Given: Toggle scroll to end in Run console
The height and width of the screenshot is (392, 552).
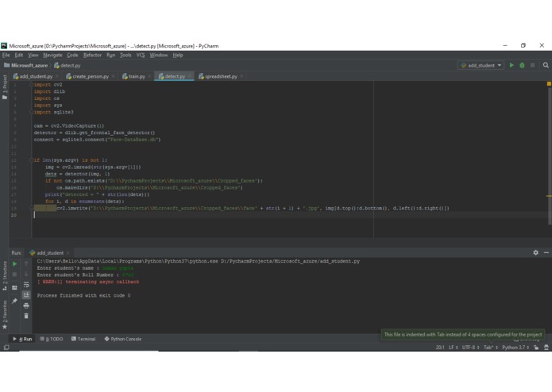Looking at the screenshot, I should coord(26,295).
